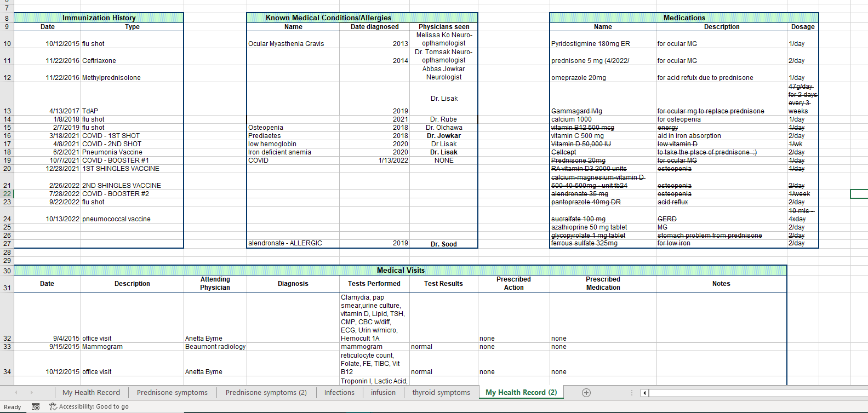Select the low hemoglobin cell
The image size is (868, 413).
293,144
